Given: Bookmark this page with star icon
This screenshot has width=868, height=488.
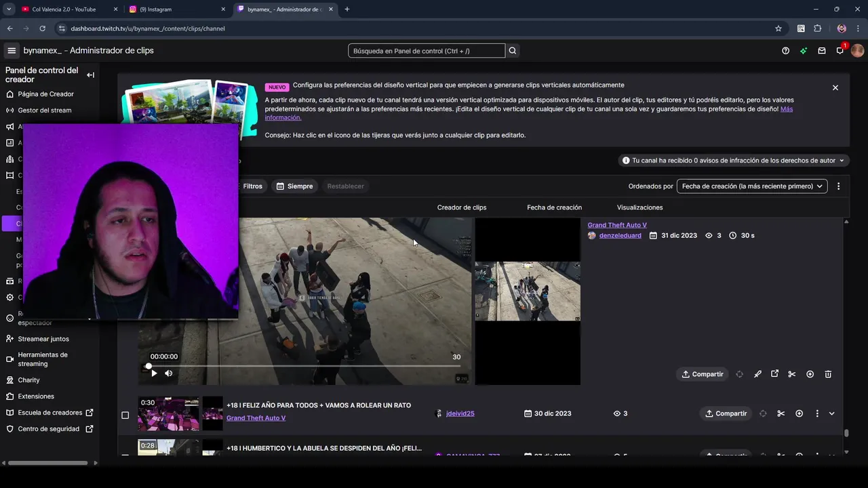Looking at the screenshot, I should (x=778, y=28).
